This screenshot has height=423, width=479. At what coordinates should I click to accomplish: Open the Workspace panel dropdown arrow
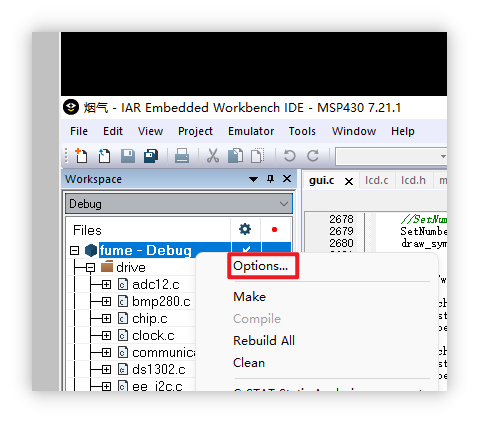[x=253, y=179]
